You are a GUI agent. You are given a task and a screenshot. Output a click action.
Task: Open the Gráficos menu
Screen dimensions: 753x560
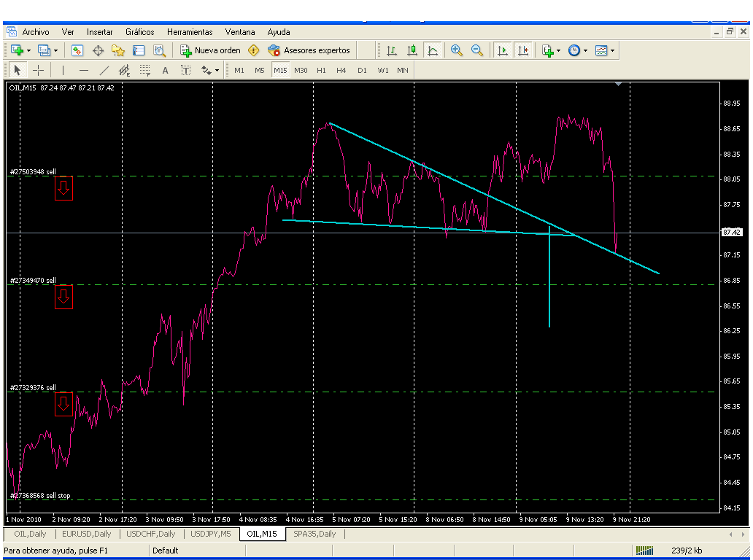[140, 32]
